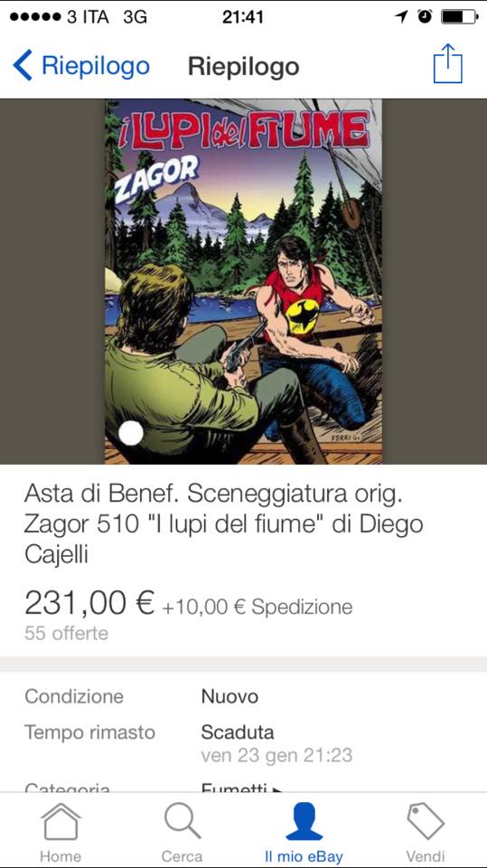Open the Il mio eBay person icon
The height and width of the screenshot is (868, 487).
[x=304, y=821]
